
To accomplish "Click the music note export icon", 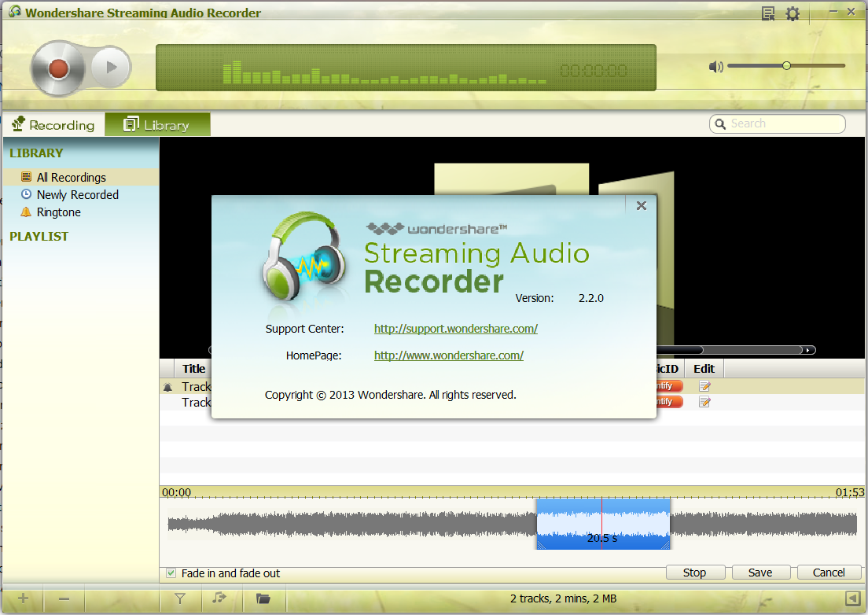I will [x=219, y=598].
